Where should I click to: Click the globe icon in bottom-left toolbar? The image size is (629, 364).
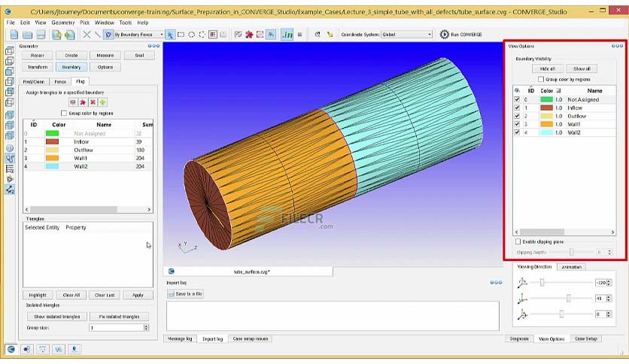pyautogui.click(x=11, y=349)
